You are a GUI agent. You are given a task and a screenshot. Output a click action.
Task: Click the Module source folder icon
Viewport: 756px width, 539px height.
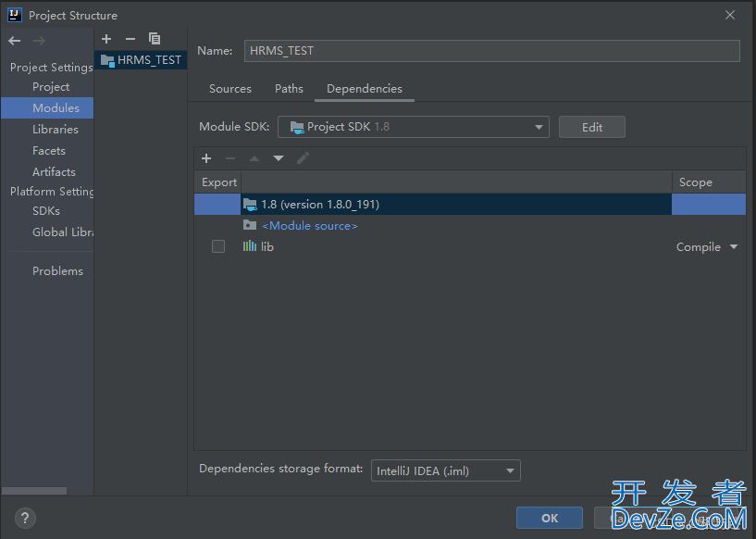tap(250, 225)
